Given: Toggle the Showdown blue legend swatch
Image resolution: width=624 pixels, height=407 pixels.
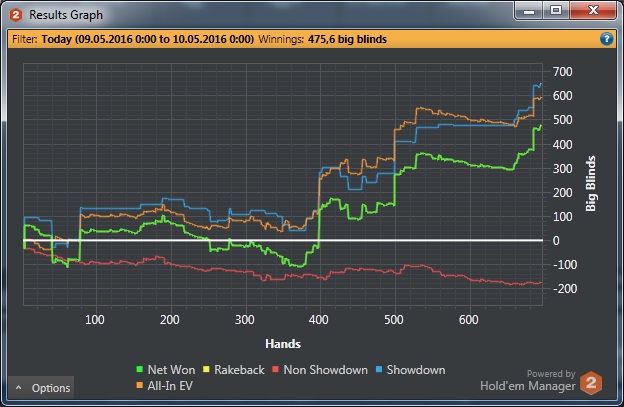Looking at the screenshot, I should 379,370.
